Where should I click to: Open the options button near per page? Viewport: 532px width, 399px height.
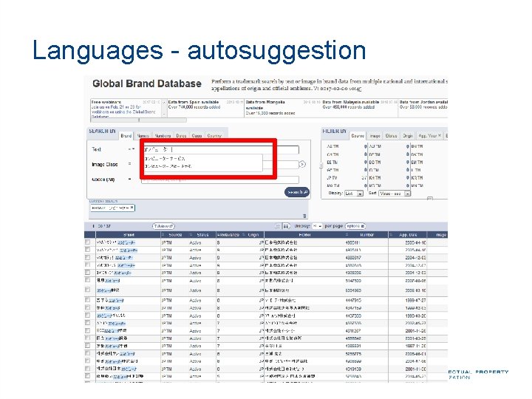[355, 226]
